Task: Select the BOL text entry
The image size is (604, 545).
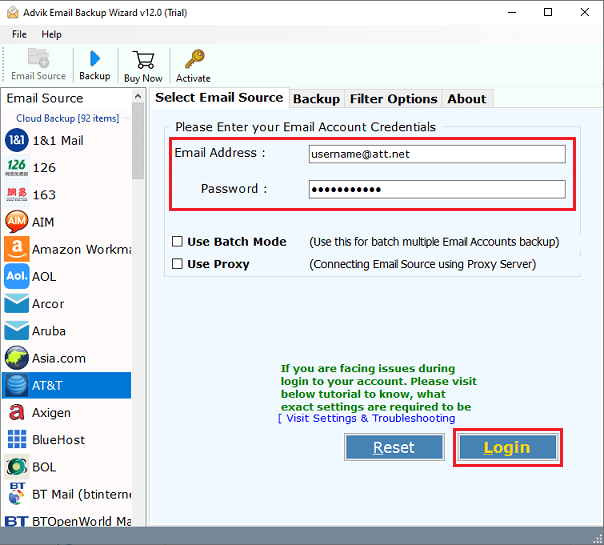Action: coord(44,467)
